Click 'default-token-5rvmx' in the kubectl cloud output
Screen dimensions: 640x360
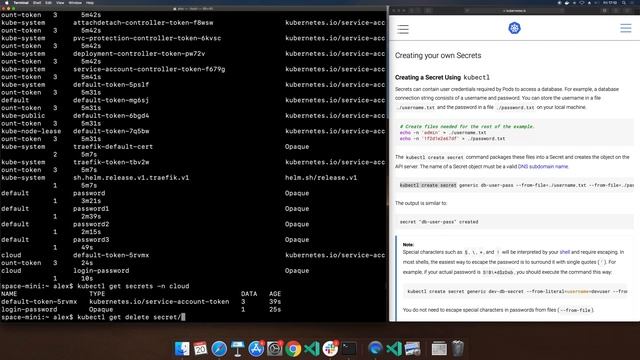point(39,302)
